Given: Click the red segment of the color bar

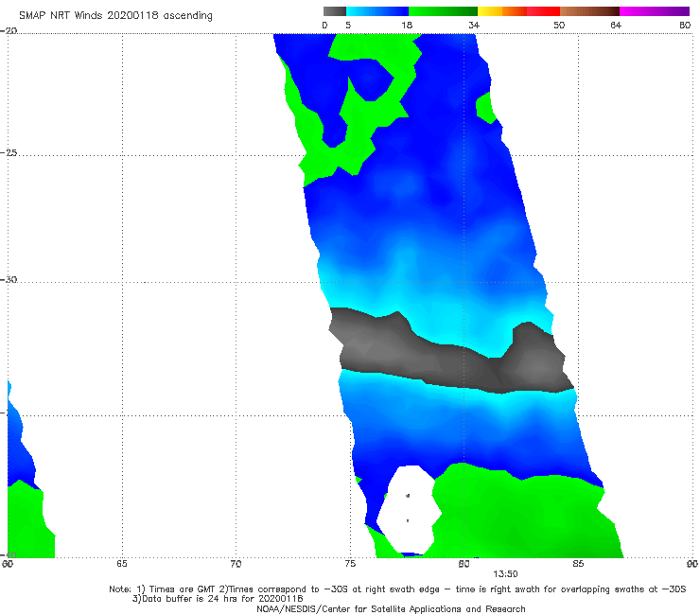Looking at the screenshot, I should coord(543,11).
